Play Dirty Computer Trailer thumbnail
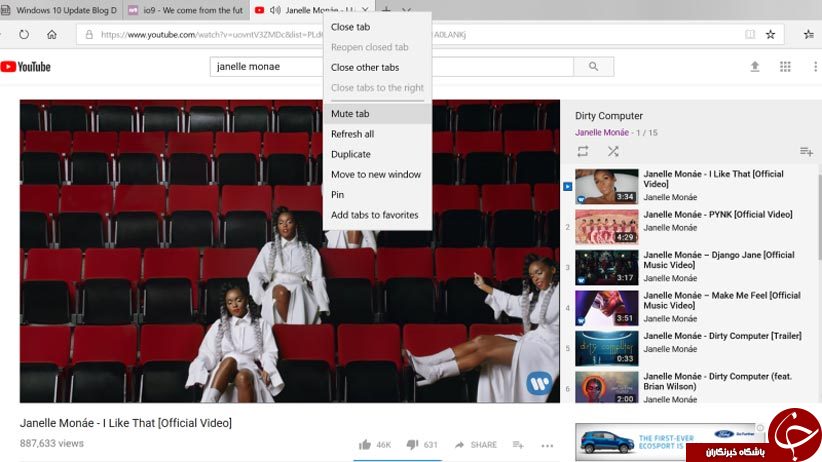The width and height of the screenshot is (822, 462). point(607,348)
